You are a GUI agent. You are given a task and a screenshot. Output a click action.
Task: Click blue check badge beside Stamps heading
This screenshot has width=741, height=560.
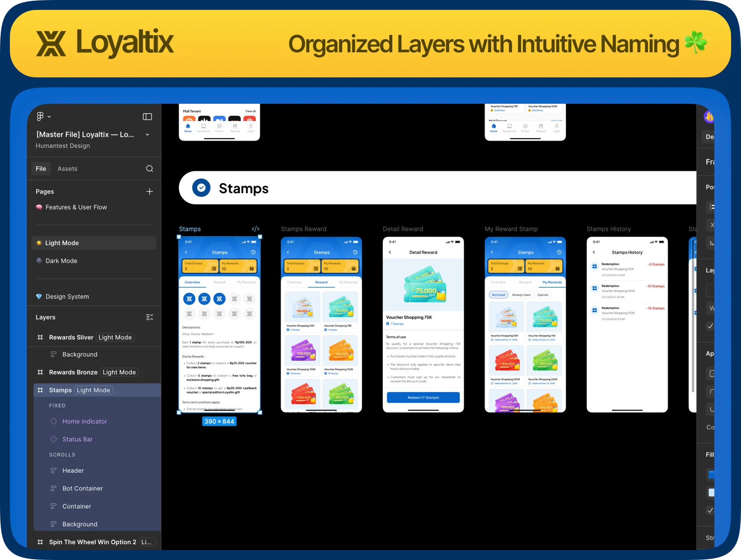pos(201,188)
